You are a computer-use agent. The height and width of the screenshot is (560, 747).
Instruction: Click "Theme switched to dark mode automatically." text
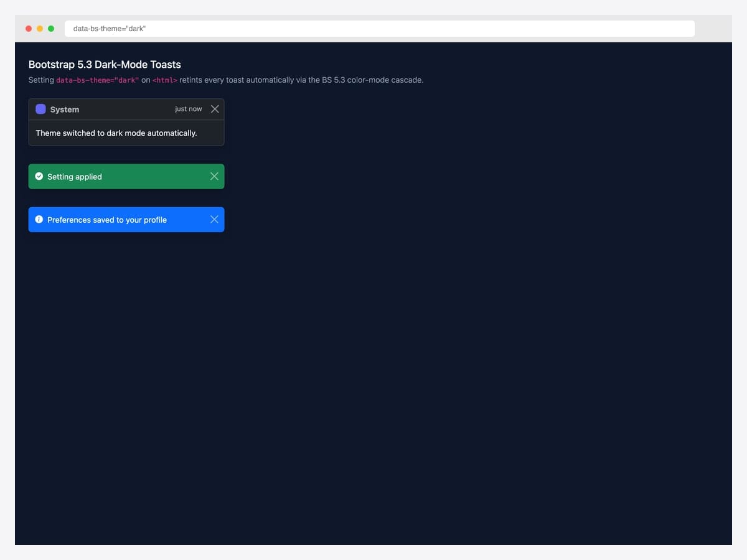[x=116, y=133]
